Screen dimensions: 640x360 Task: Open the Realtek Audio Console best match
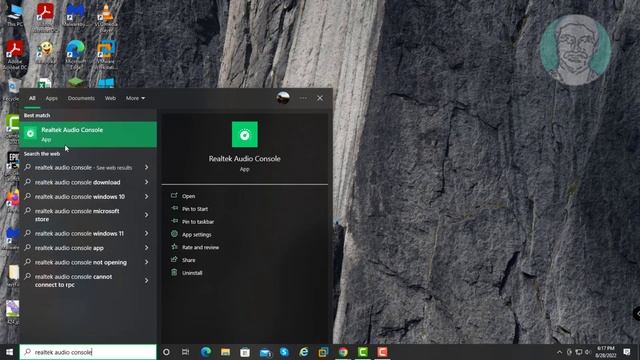pyautogui.click(x=88, y=134)
